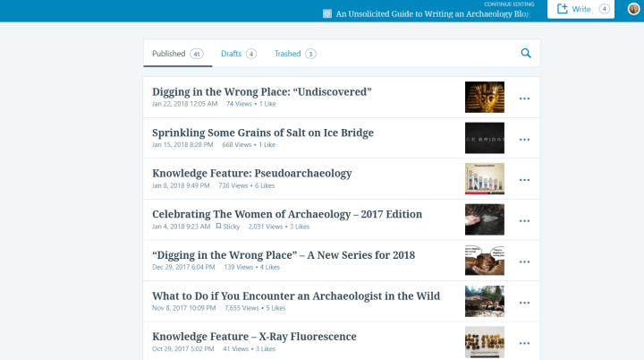Click the Women of Archaeology thumbnail

tap(485, 219)
